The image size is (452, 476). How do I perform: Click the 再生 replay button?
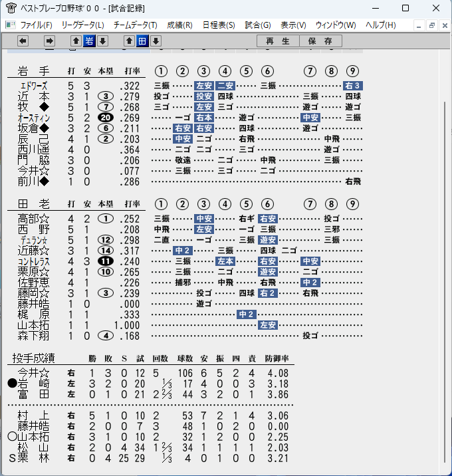coord(278,41)
